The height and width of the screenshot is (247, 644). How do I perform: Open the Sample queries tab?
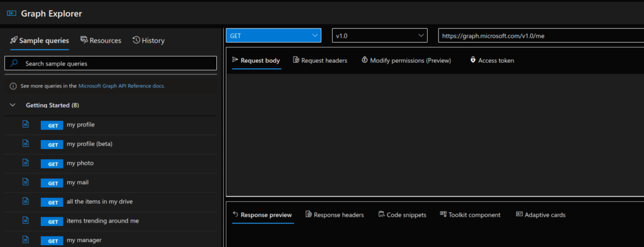coord(40,41)
